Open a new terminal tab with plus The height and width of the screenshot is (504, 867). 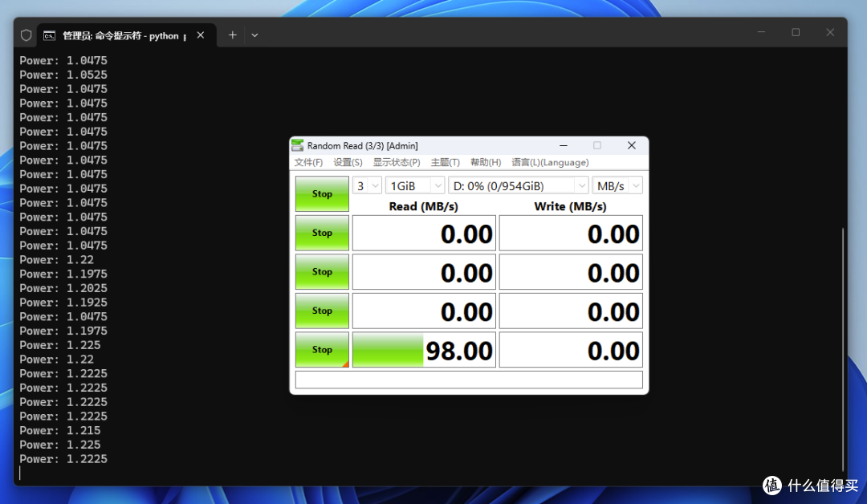[233, 35]
